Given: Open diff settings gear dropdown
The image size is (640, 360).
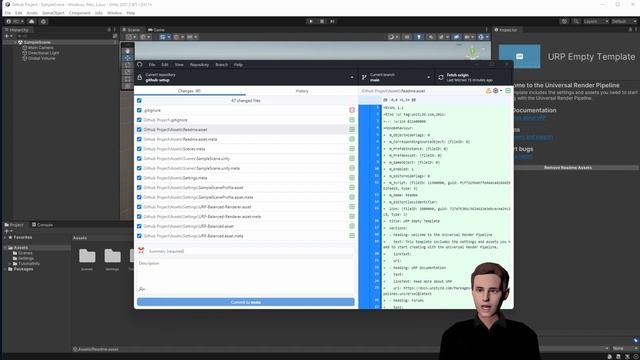Looking at the screenshot, I should pos(497,91).
